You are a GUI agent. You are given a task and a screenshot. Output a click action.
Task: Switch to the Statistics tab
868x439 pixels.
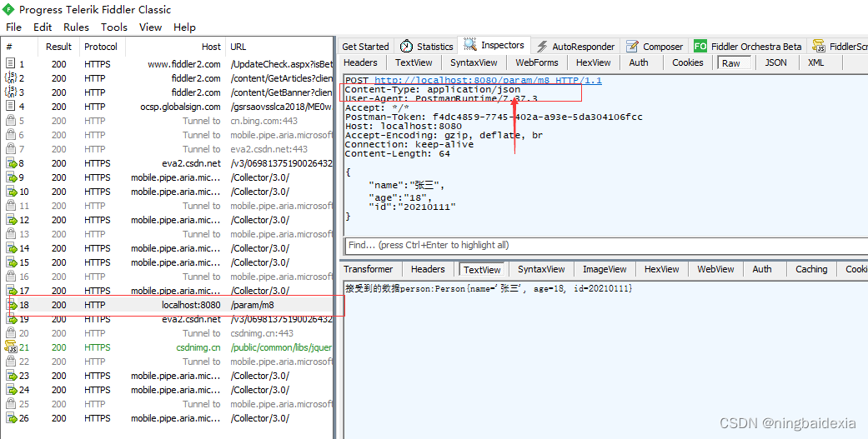coord(427,47)
